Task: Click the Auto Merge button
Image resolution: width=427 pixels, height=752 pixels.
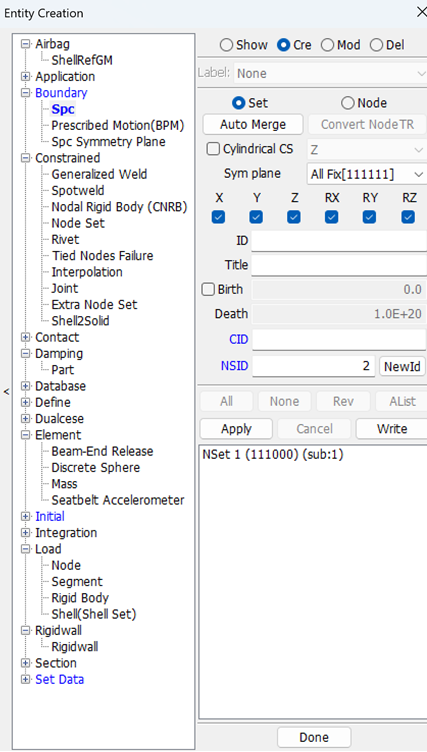Action: pyautogui.click(x=253, y=125)
